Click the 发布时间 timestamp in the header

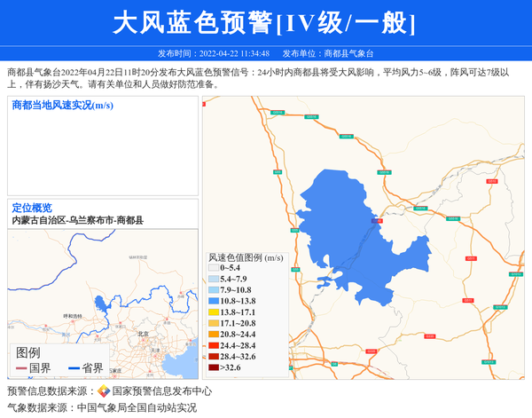pos(213,53)
